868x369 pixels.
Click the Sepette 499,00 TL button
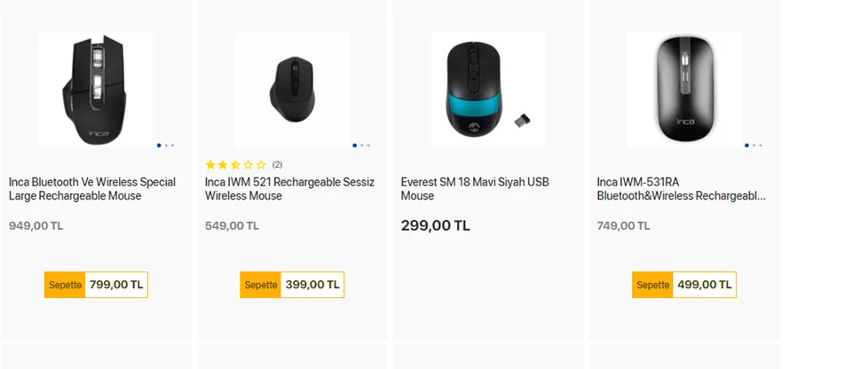tap(683, 285)
